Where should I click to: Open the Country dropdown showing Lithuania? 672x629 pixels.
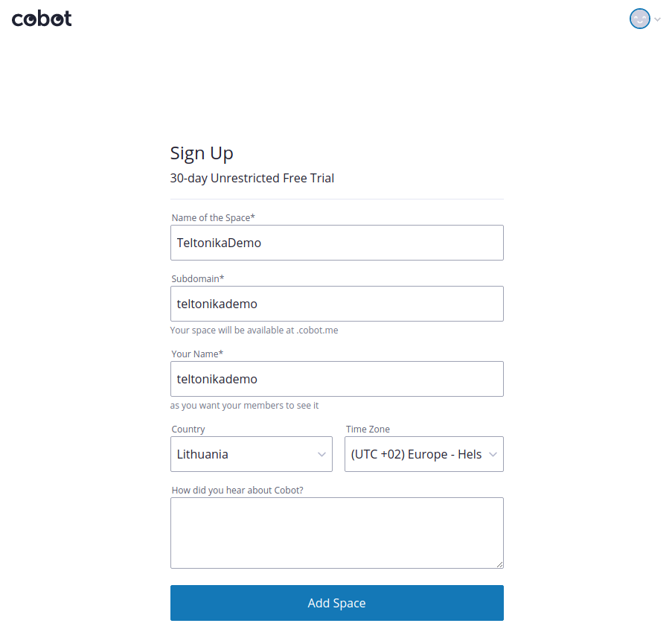251,454
